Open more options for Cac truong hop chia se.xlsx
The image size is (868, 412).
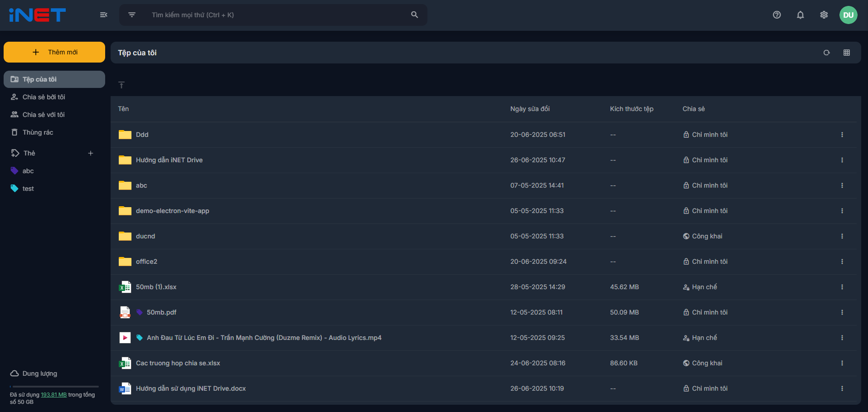pyautogui.click(x=842, y=363)
